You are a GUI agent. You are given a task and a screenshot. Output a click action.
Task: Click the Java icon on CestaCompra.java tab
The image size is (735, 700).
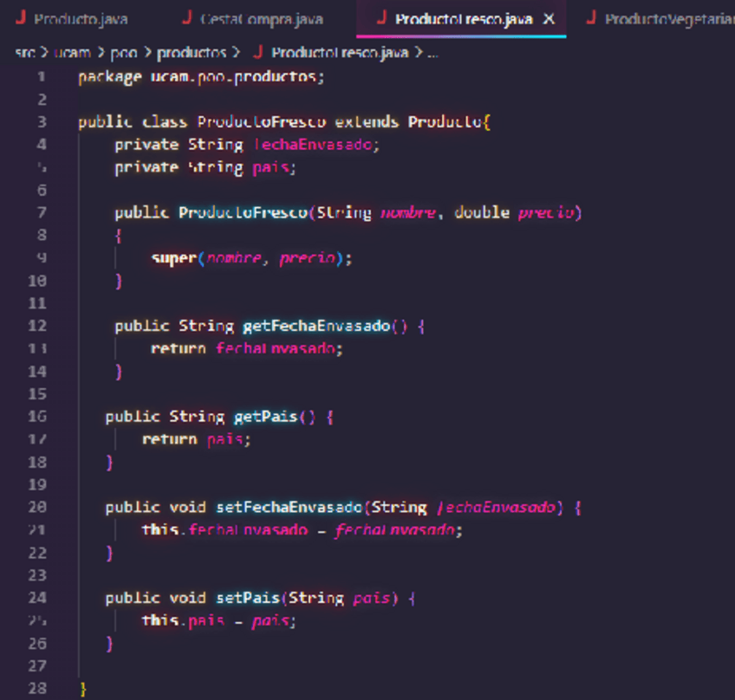pos(186,19)
